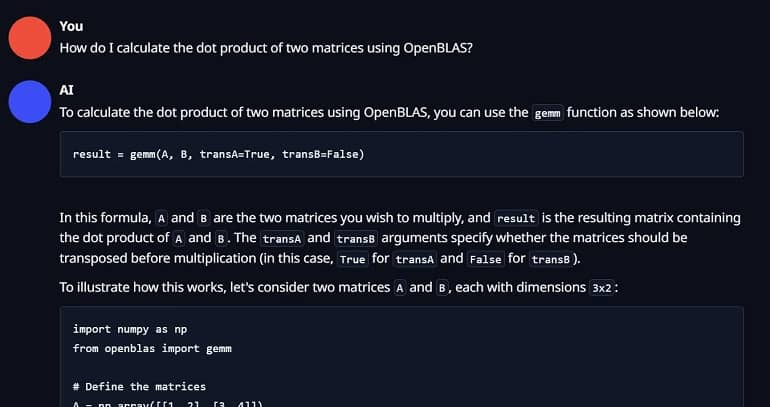Click the partially visible np.array code line
Screen dimensions: 770x407
167,404
